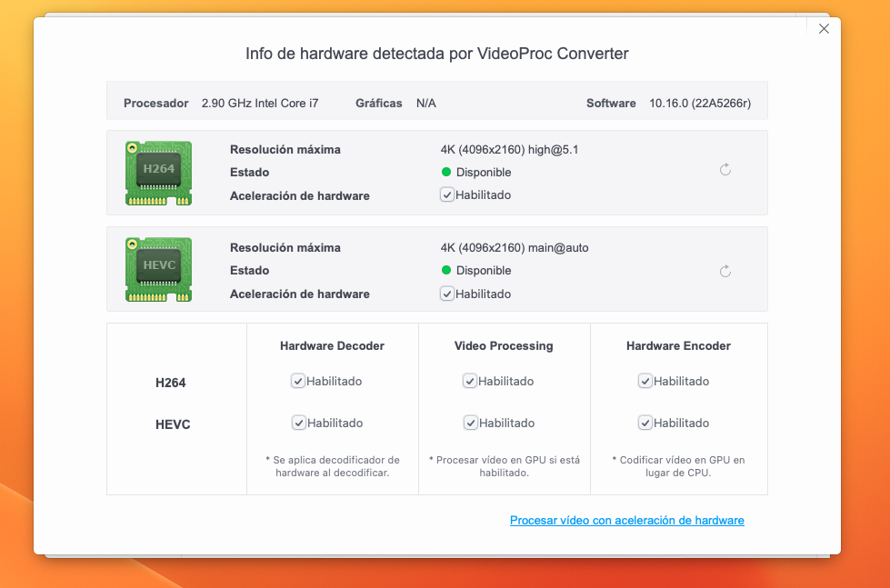Click 'Disponible' status text in H264 panel
This screenshot has width=890, height=588.
484,173
